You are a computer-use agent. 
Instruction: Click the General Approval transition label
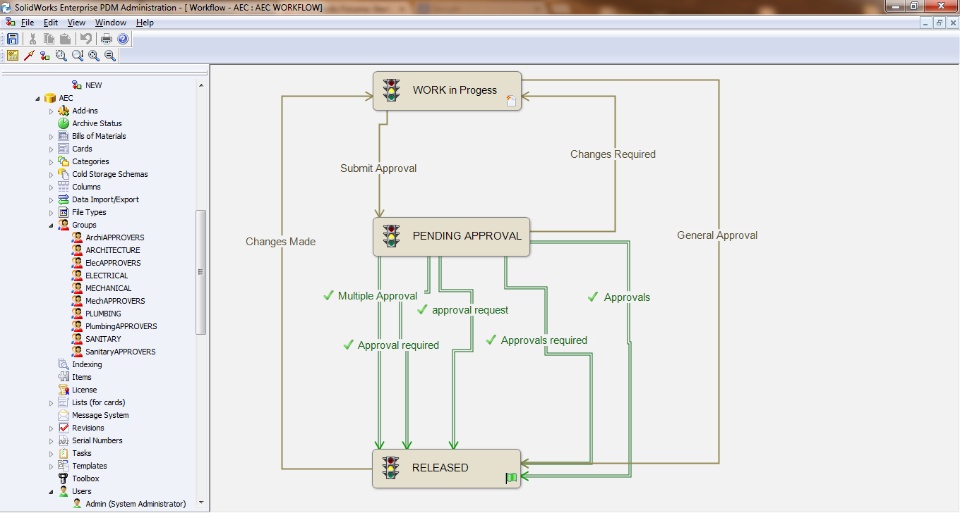click(x=717, y=235)
